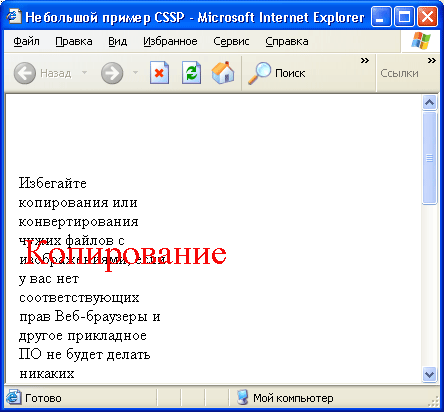Go to the Home page icon
The image size is (444, 412).
pyautogui.click(x=223, y=72)
